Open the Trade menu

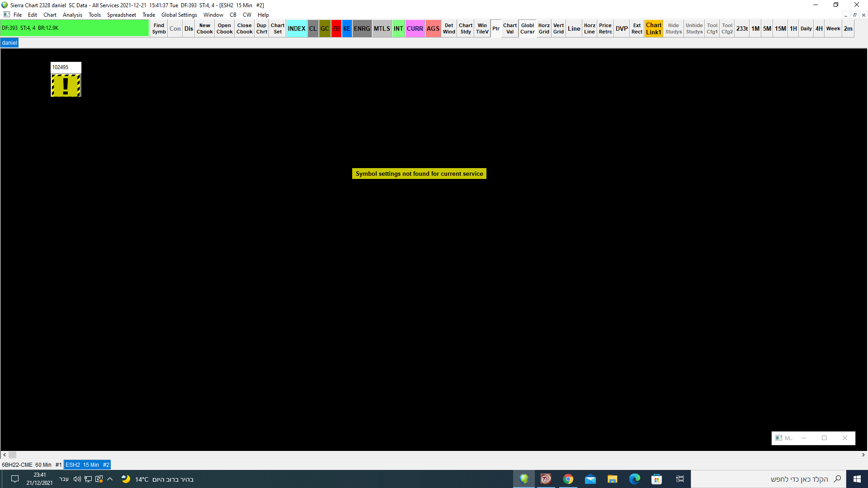(x=148, y=15)
